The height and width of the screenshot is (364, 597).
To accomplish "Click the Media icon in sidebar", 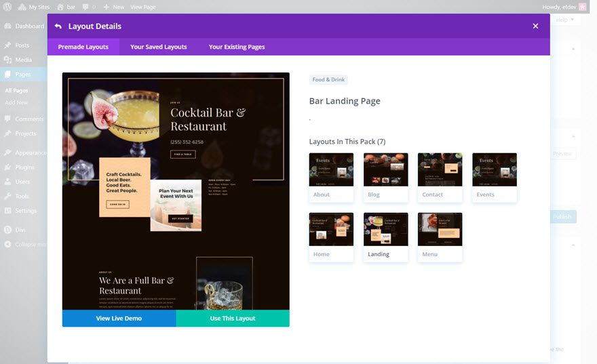I will point(7,60).
